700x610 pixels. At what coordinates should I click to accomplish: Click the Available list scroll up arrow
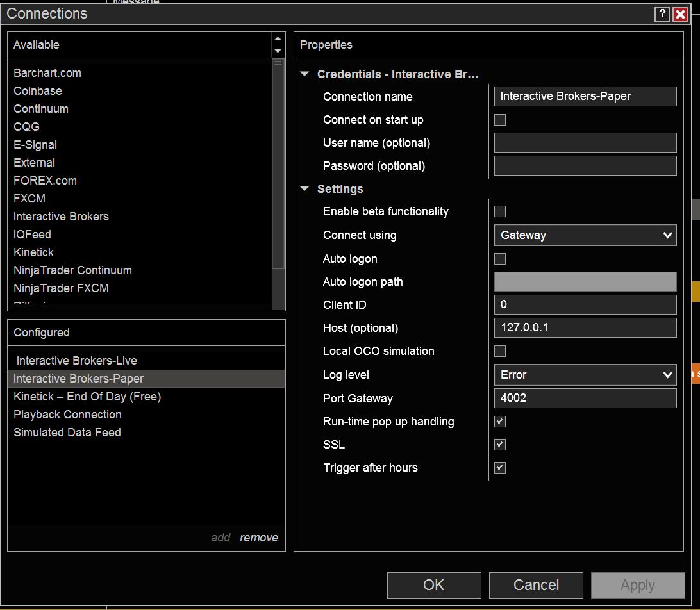point(278,38)
